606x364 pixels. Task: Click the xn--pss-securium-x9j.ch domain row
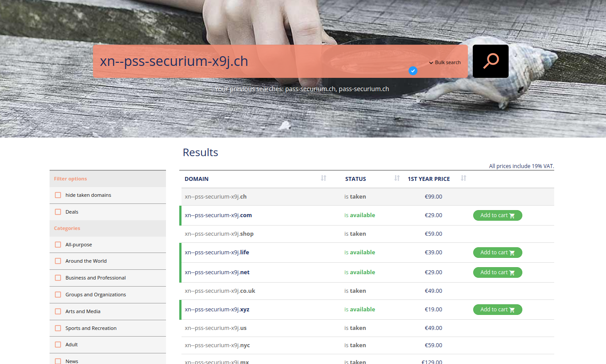[367, 197]
